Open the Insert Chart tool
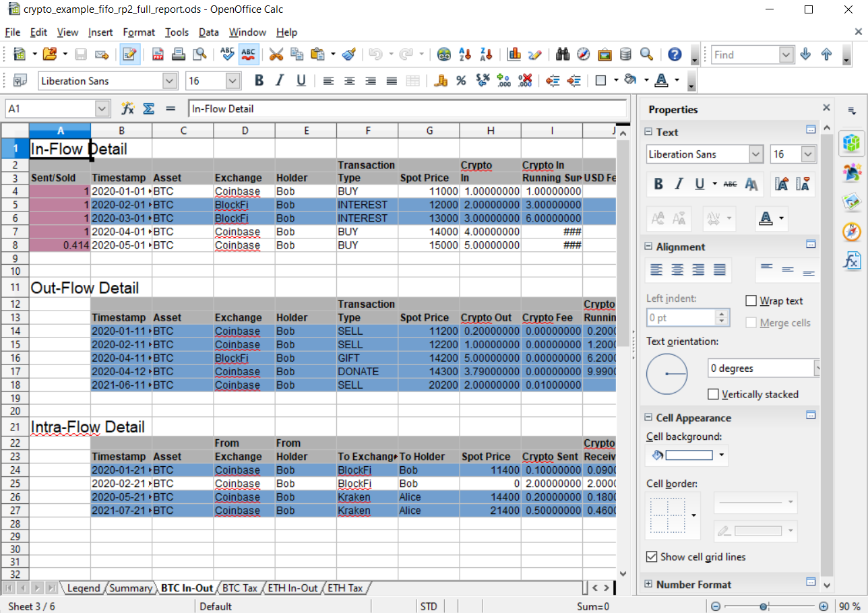 [513, 55]
